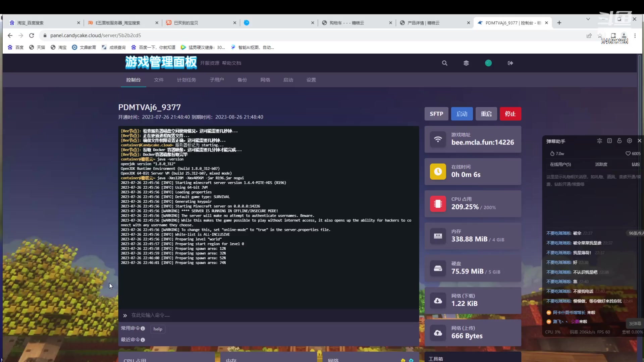Switch to the 产品详情 browser tab
The width and height of the screenshot is (644, 362).
[434, 23]
